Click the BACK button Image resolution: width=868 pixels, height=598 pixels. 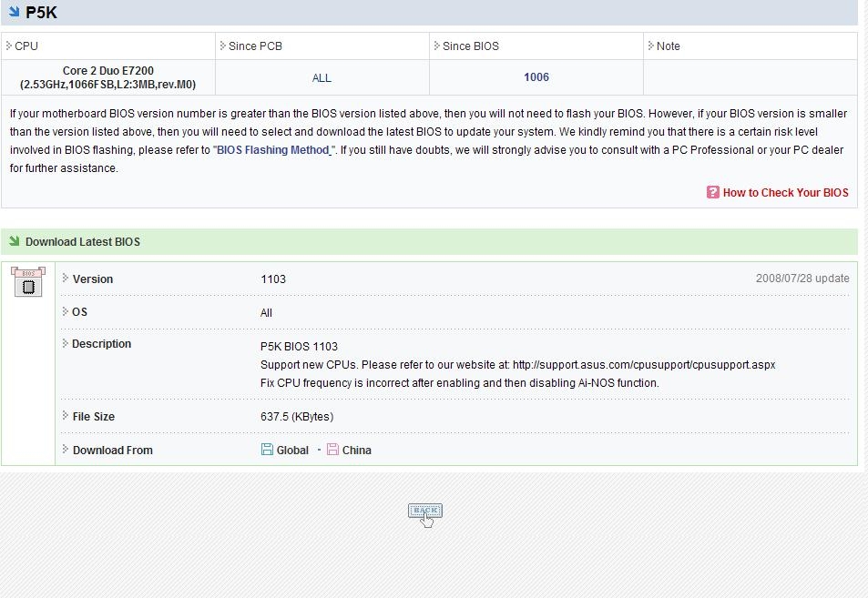425,510
